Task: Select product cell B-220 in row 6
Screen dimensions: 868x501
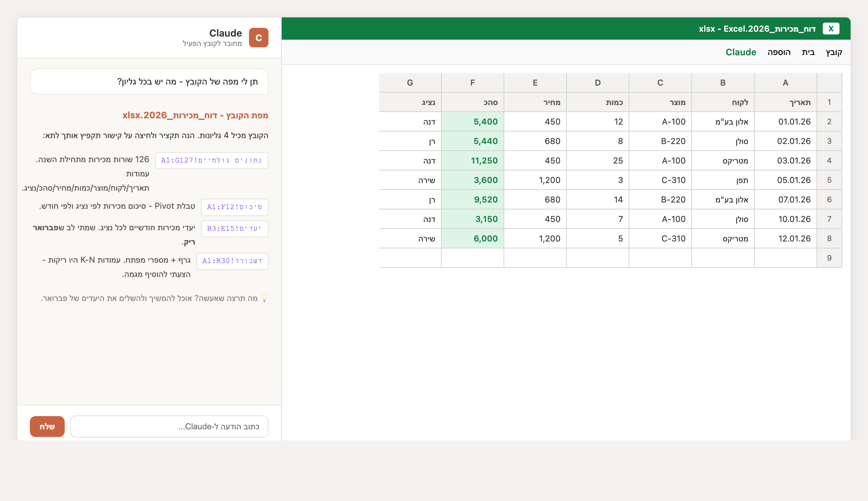Action: click(x=660, y=199)
